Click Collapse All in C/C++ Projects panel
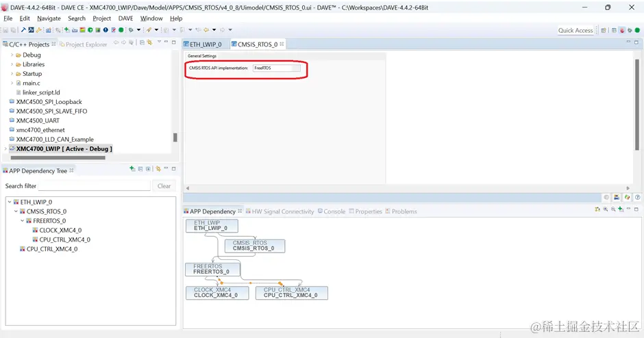This screenshot has height=338, width=644. tap(142, 42)
